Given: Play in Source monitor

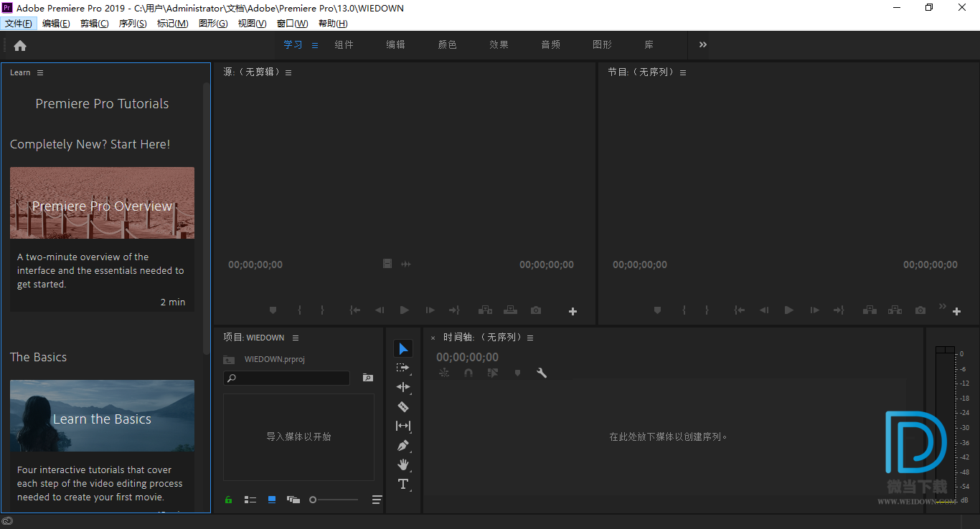Looking at the screenshot, I should [x=405, y=310].
